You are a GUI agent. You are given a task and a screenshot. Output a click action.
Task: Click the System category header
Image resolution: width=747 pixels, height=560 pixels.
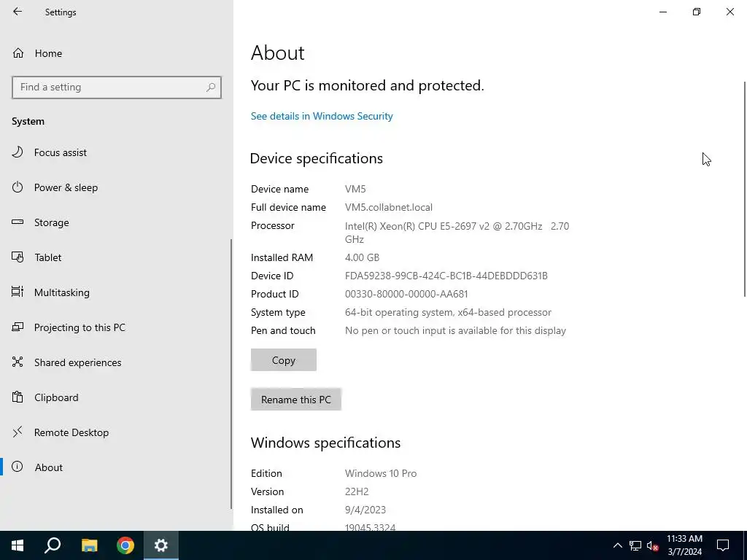(28, 122)
